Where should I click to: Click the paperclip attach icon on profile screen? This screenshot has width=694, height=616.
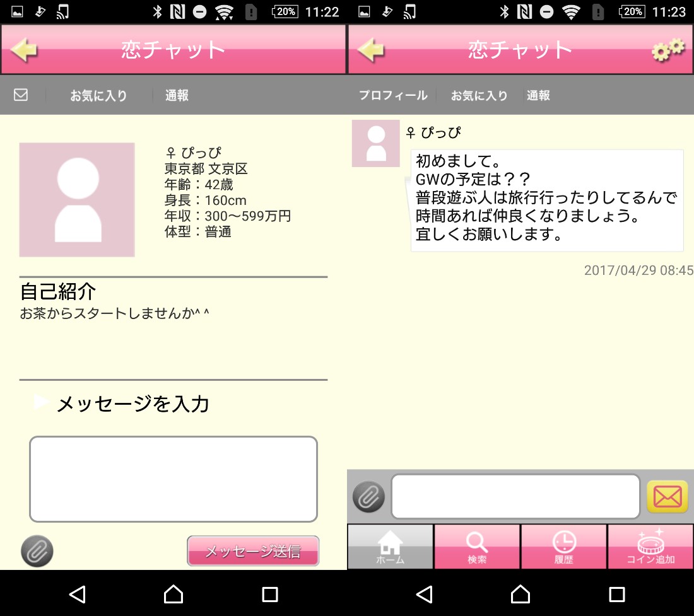click(x=37, y=551)
